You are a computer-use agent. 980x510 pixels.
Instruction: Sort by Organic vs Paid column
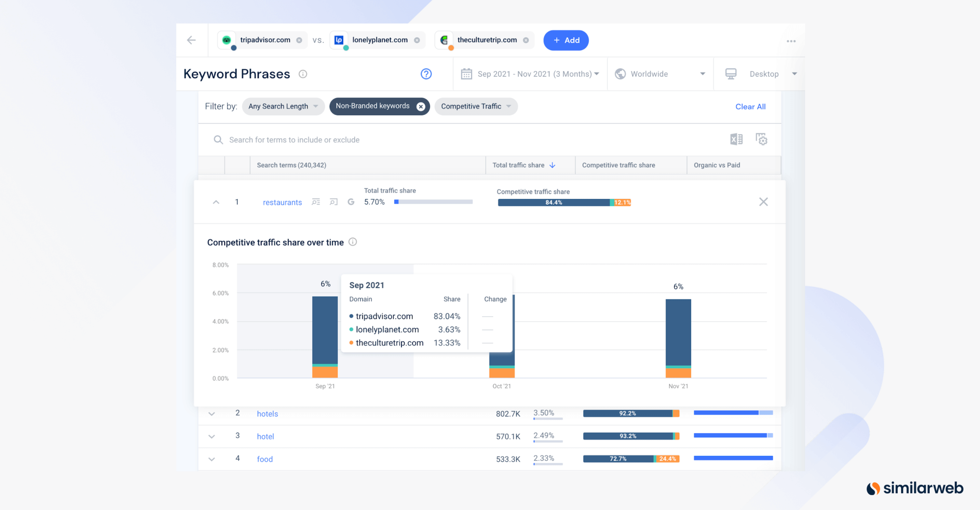pos(717,165)
